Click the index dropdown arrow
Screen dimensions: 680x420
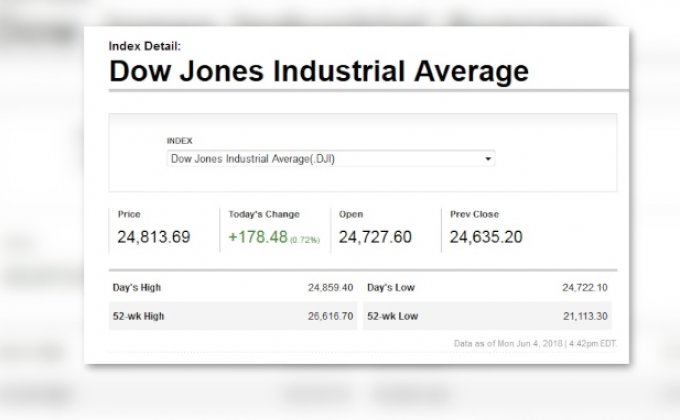tap(488, 159)
